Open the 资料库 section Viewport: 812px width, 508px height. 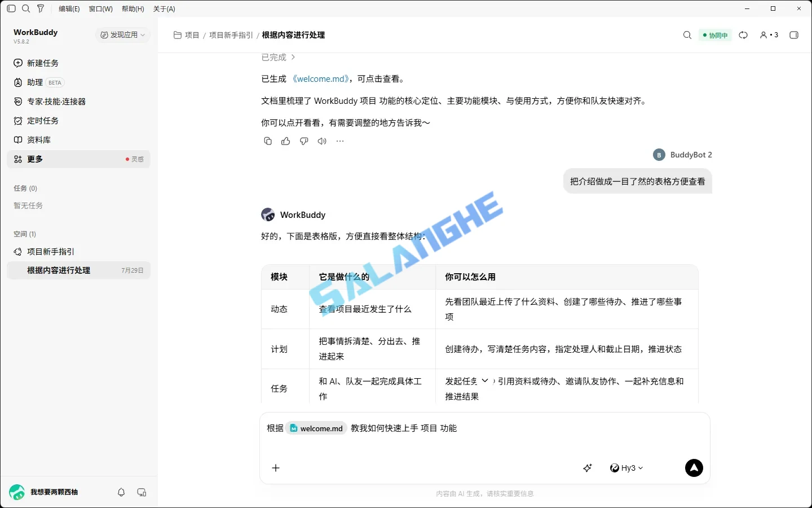coord(78,140)
